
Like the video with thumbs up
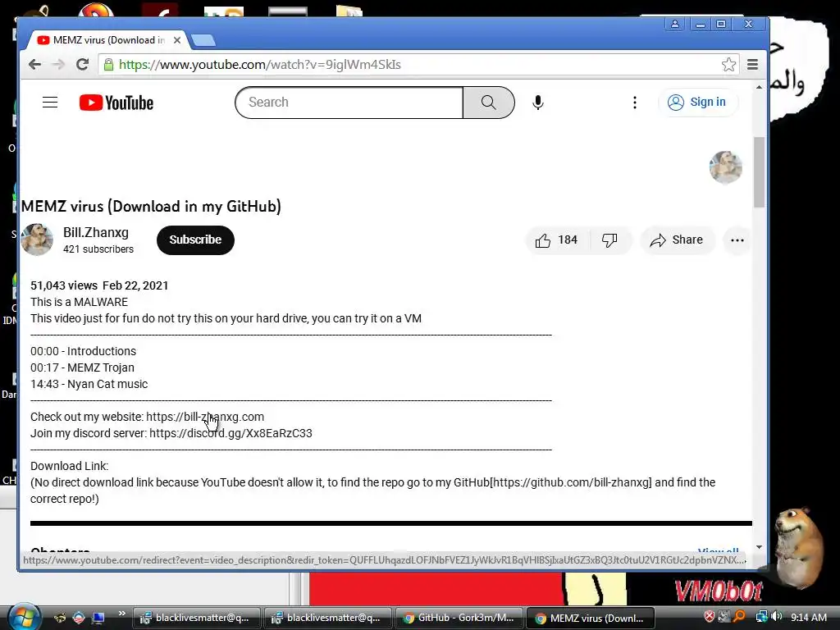click(557, 240)
